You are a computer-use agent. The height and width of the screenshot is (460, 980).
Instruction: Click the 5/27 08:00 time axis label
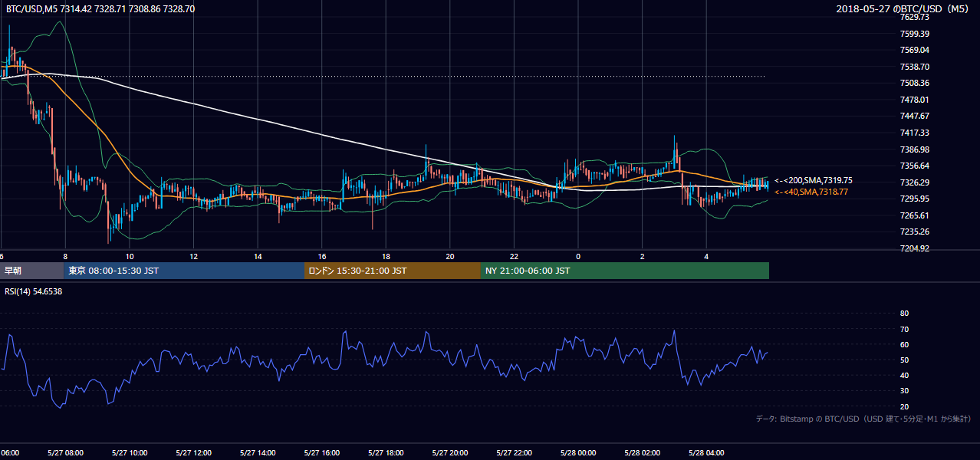65,453
